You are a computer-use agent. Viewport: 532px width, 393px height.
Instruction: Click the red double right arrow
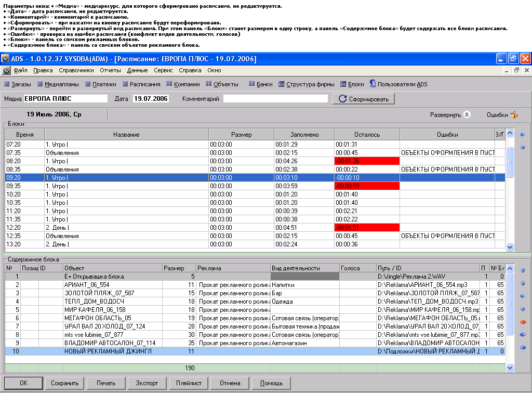click(523, 322)
